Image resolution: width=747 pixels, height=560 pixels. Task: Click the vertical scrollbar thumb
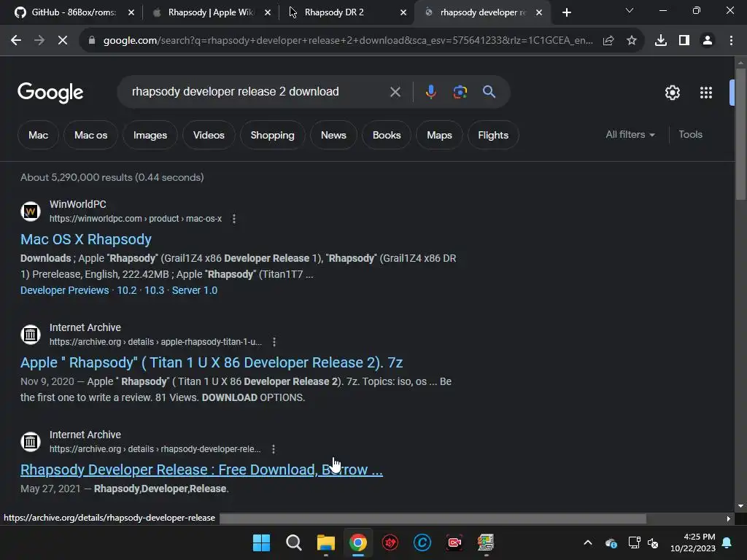coord(740,134)
